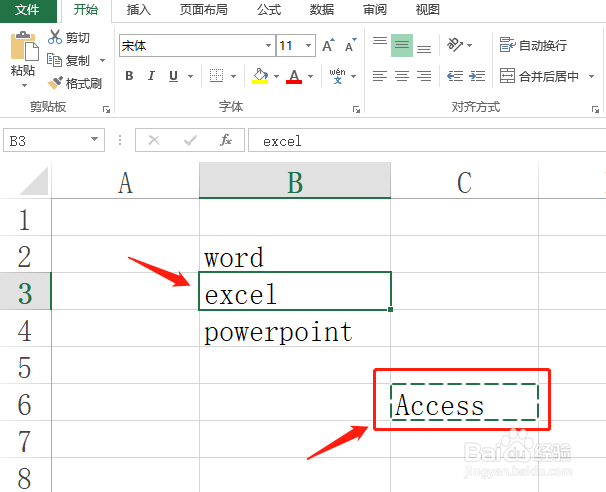
Task: Decrease font size with small A
Action: click(351, 46)
